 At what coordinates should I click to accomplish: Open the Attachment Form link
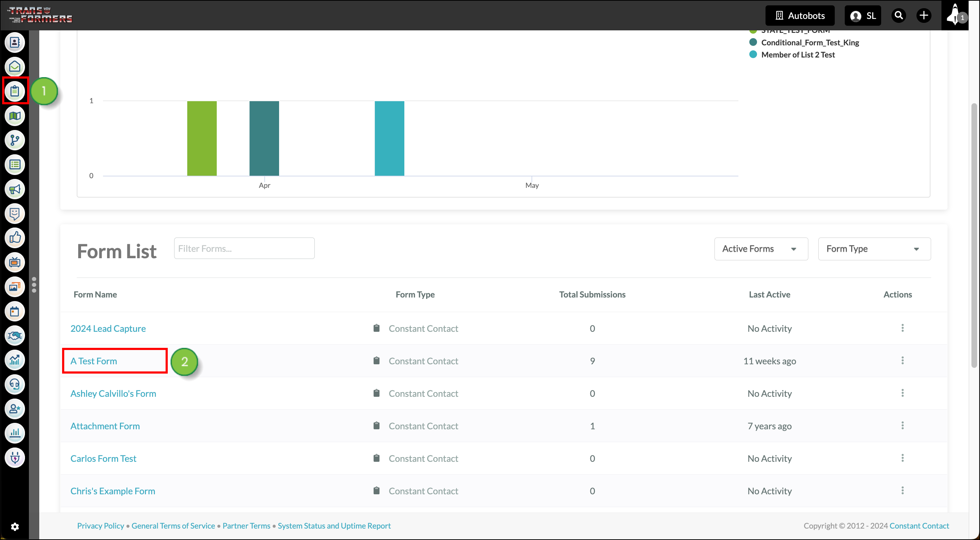[x=105, y=426]
